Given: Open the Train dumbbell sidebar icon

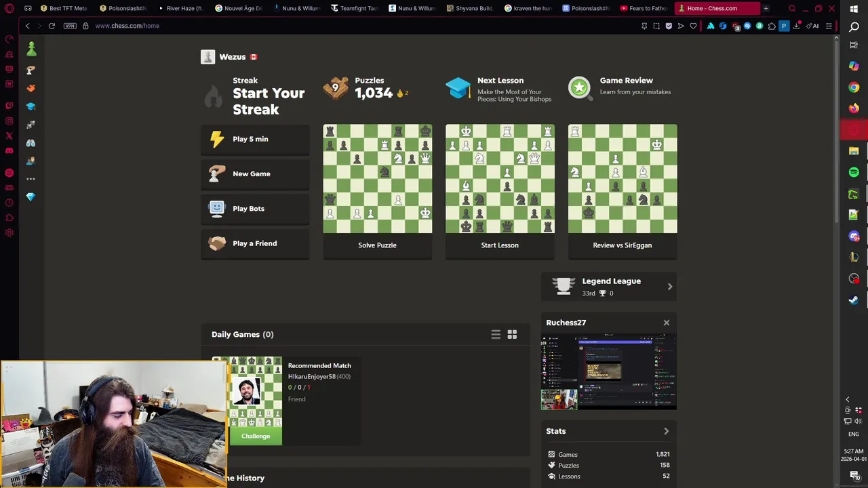Looking at the screenshot, I should click(x=31, y=125).
